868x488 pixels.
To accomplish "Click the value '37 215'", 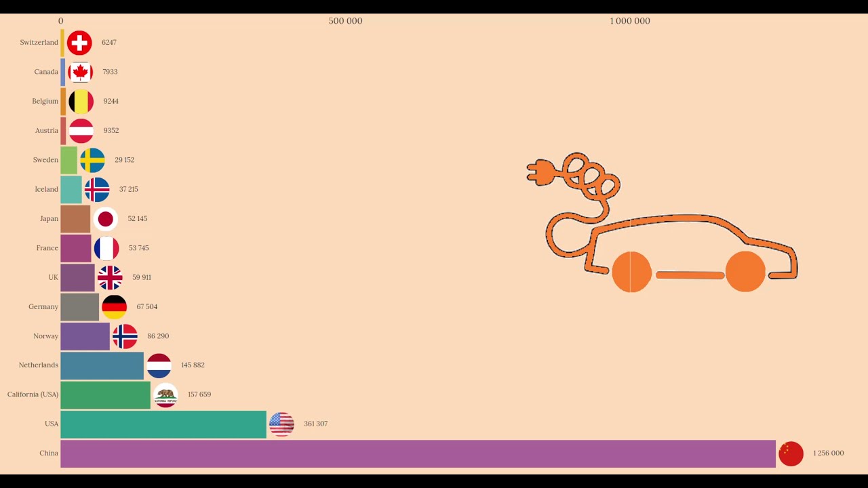I will (x=129, y=189).
